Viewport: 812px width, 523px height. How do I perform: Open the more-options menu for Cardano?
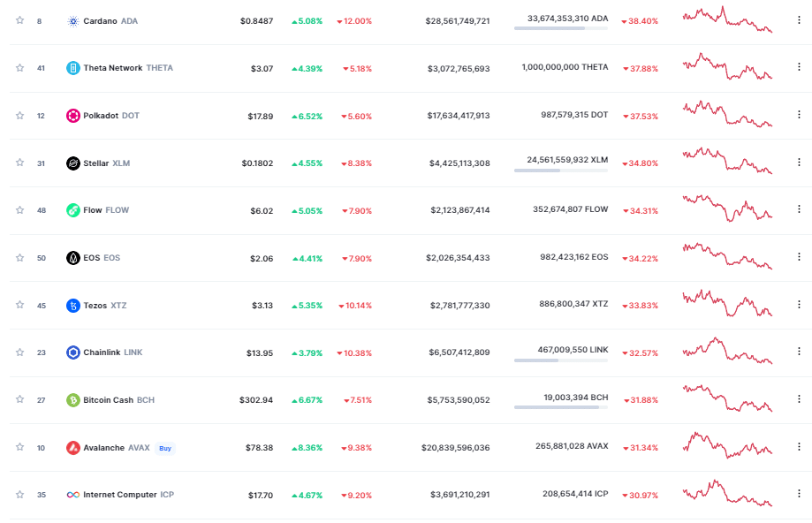click(799, 20)
